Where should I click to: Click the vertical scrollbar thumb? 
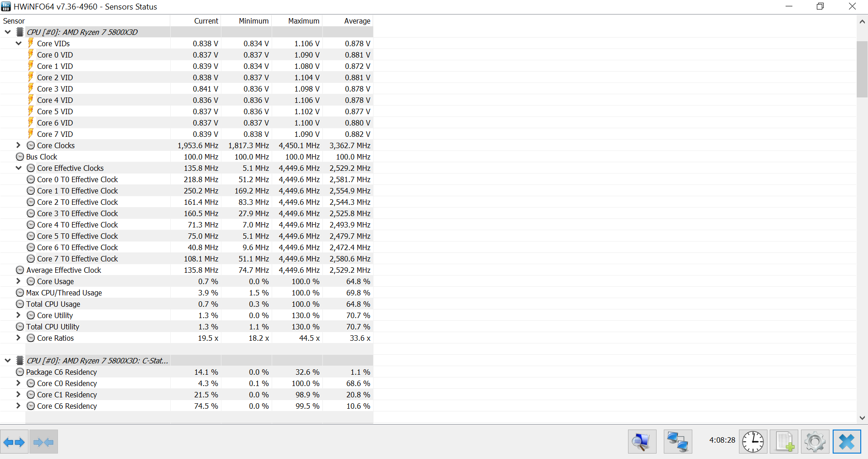click(862, 69)
